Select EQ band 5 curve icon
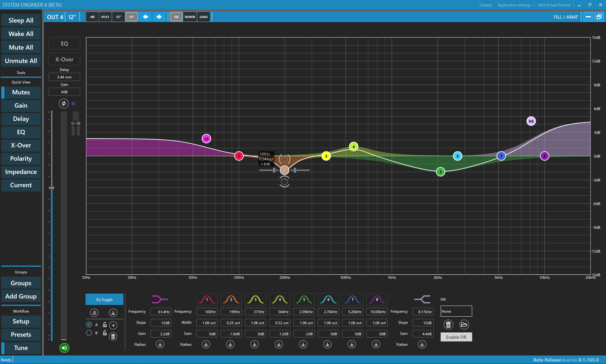 (304, 299)
